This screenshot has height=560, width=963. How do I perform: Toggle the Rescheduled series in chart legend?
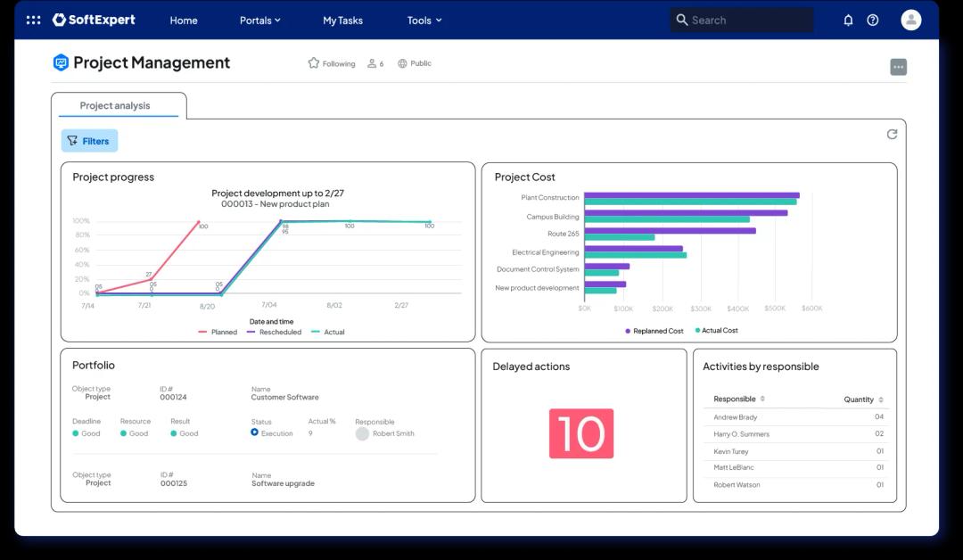(x=275, y=332)
